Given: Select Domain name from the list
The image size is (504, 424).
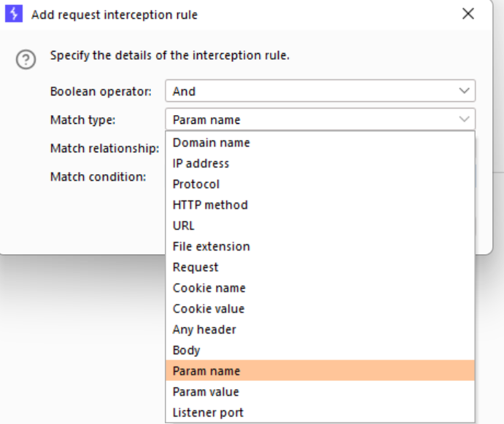Looking at the screenshot, I should click(211, 143).
